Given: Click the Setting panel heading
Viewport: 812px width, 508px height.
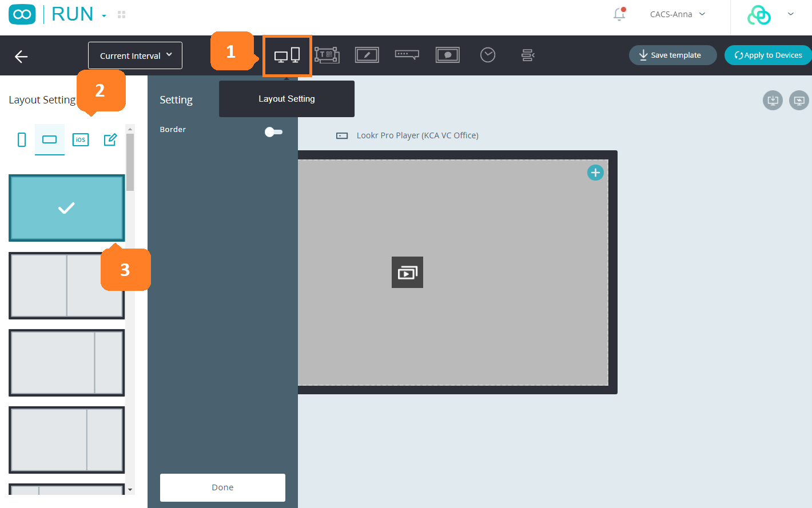Looking at the screenshot, I should pyautogui.click(x=176, y=100).
